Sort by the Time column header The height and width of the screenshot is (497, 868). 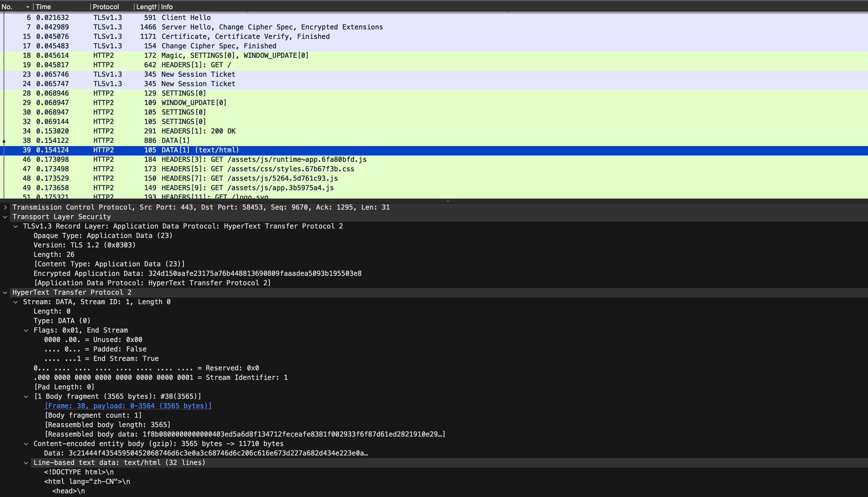point(61,7)
